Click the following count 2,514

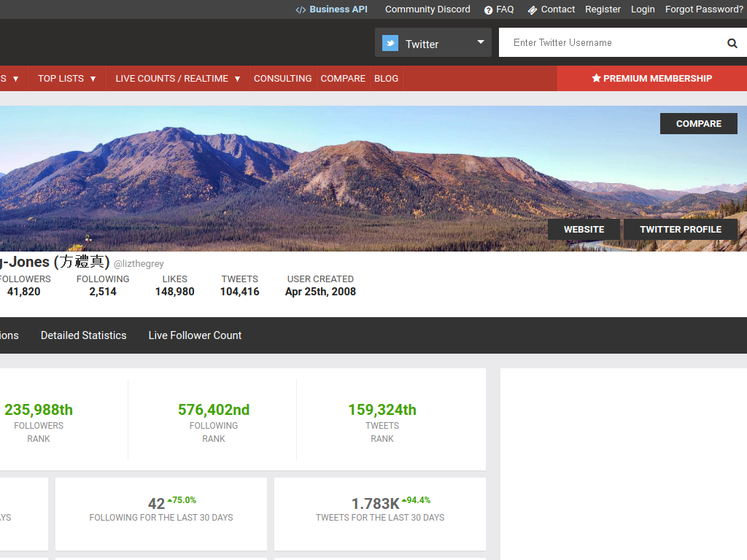pyautogui.click(x=103, y=292)
